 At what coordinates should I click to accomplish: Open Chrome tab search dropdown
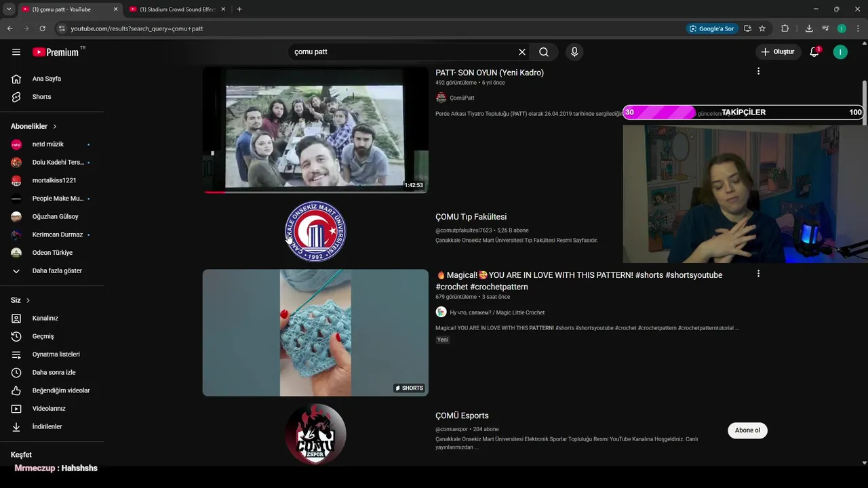point(9,9)
